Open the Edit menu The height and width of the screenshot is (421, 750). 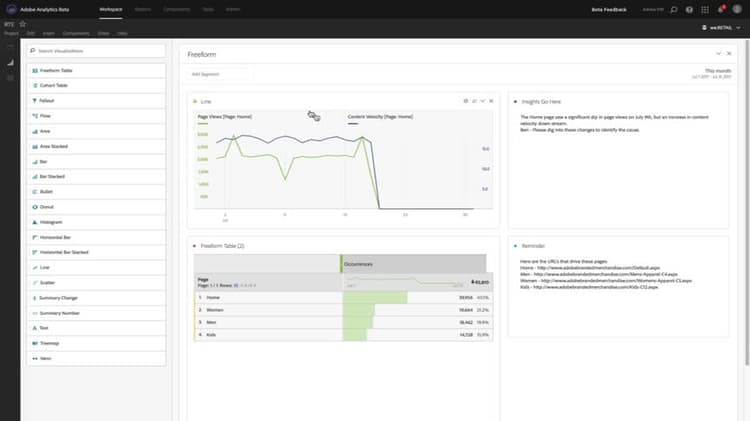31,33
